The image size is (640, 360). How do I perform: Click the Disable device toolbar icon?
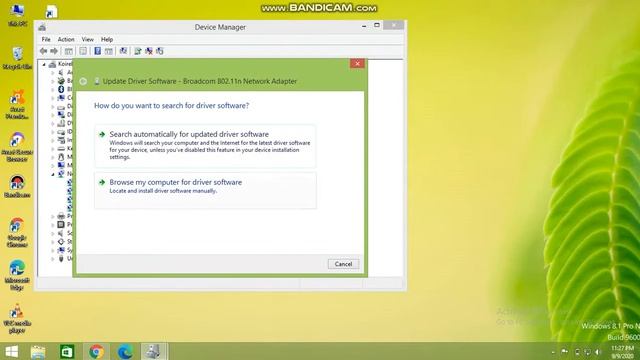pyautogui.click(x=160, y=51)
